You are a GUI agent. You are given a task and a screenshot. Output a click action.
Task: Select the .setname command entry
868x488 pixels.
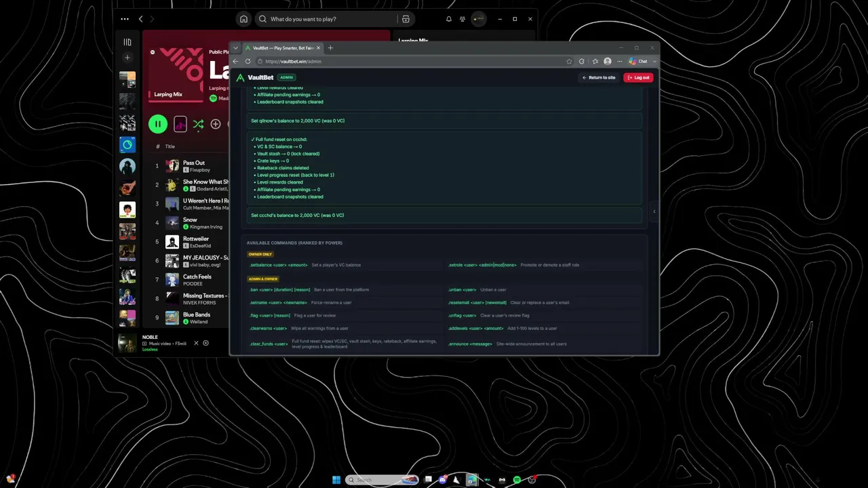(x=345, y=302)
